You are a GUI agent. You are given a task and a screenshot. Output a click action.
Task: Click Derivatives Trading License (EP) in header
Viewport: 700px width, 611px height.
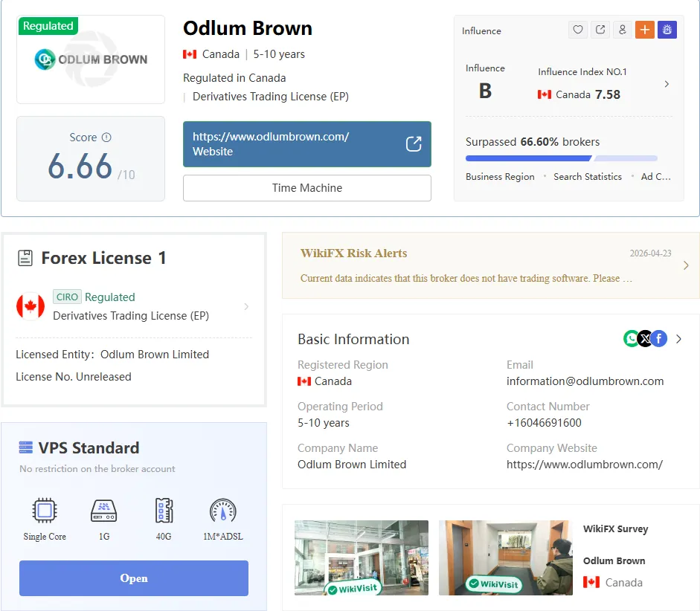271,97
